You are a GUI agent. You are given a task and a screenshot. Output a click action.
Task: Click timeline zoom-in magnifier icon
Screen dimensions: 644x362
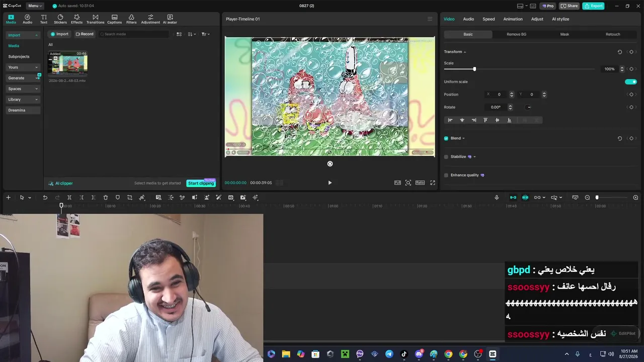click(x=635, y=198)
